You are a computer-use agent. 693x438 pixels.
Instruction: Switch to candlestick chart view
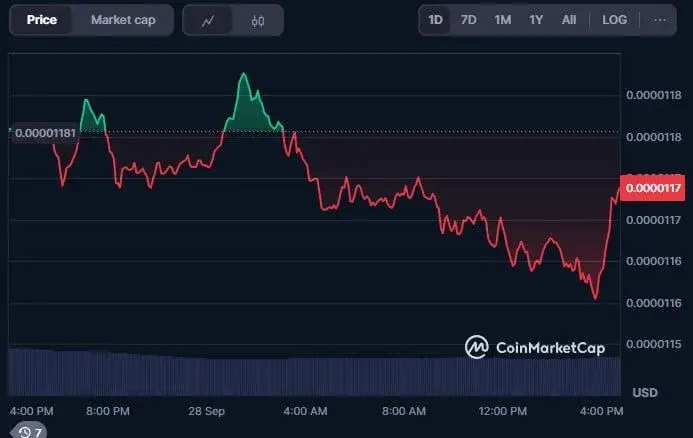click(258, 20)
